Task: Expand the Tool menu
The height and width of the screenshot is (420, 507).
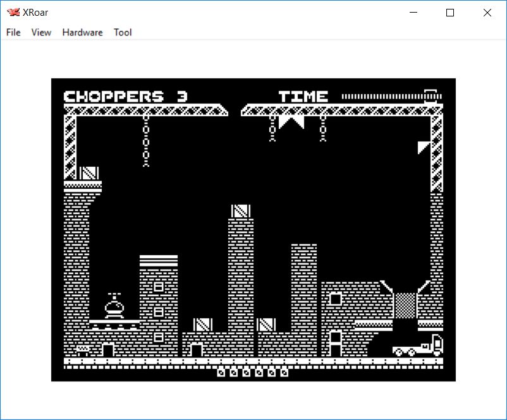Action: [123, 32]
